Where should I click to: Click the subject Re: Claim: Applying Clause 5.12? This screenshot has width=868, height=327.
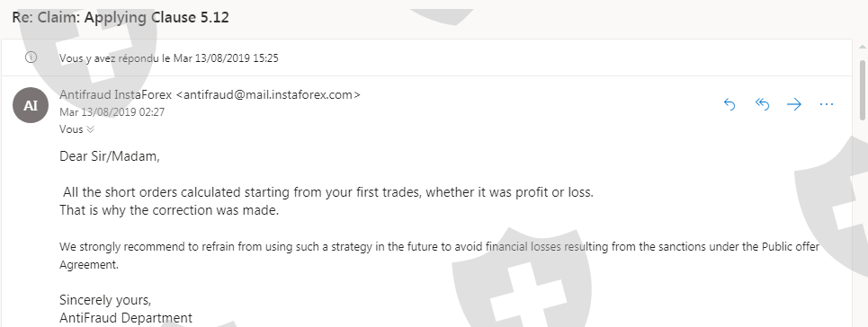(x=121, y=17)
